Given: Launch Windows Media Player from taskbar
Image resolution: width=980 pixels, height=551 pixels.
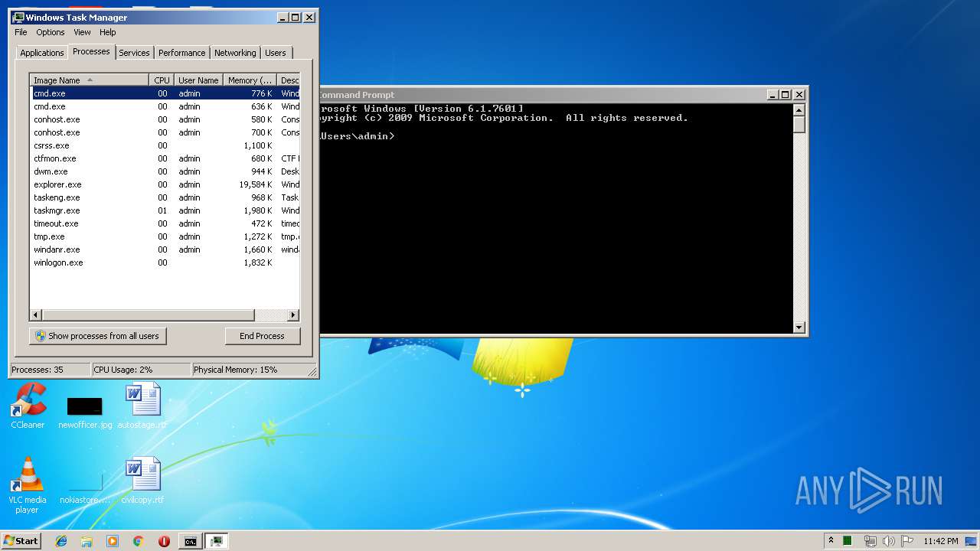Looking at the screenshot, I should [113, 541].
